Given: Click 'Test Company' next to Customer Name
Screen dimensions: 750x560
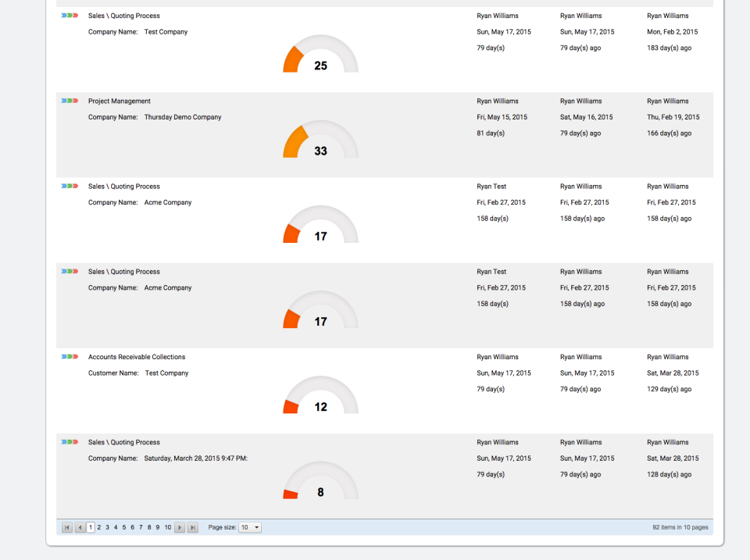Looking at the screenshot, I should click(x=166, y=373).
